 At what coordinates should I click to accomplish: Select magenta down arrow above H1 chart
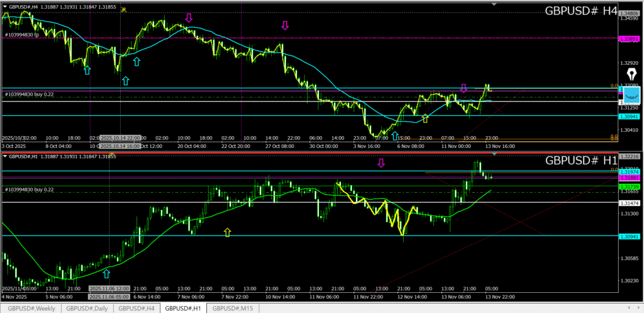[x=380, y=164]
